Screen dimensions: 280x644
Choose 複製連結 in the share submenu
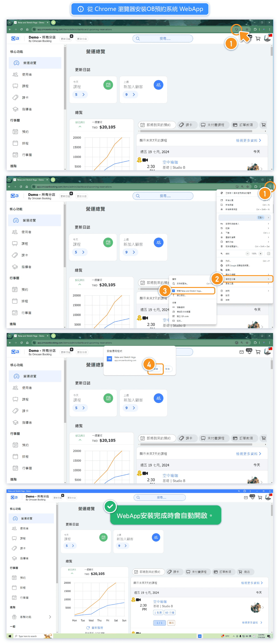[180, 307]
